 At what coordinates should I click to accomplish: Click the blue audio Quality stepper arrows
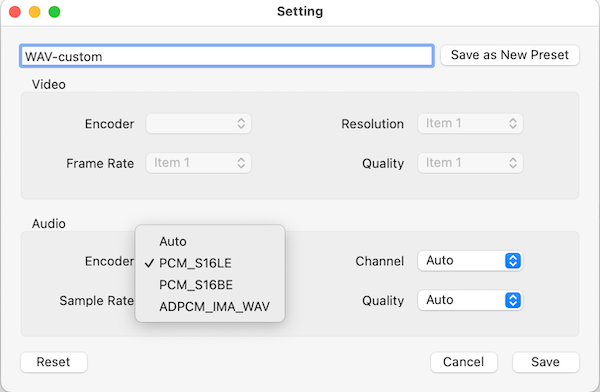click(513, 300)
